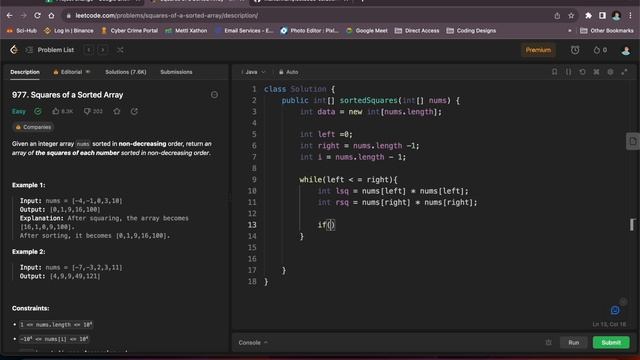Screen dimensions: 640x360
Task: Run the code with Run button
Action: (x=573, y=342)
